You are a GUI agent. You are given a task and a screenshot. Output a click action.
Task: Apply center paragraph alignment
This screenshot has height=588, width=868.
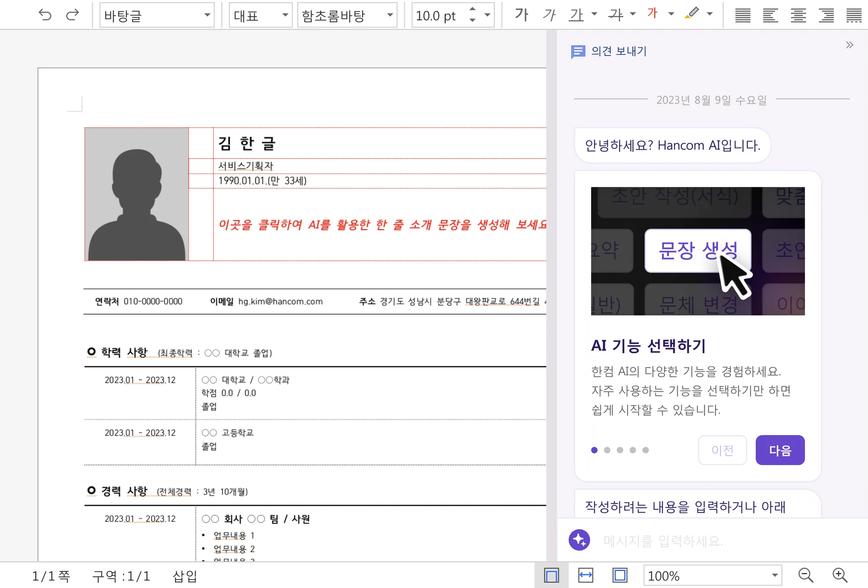798,16
